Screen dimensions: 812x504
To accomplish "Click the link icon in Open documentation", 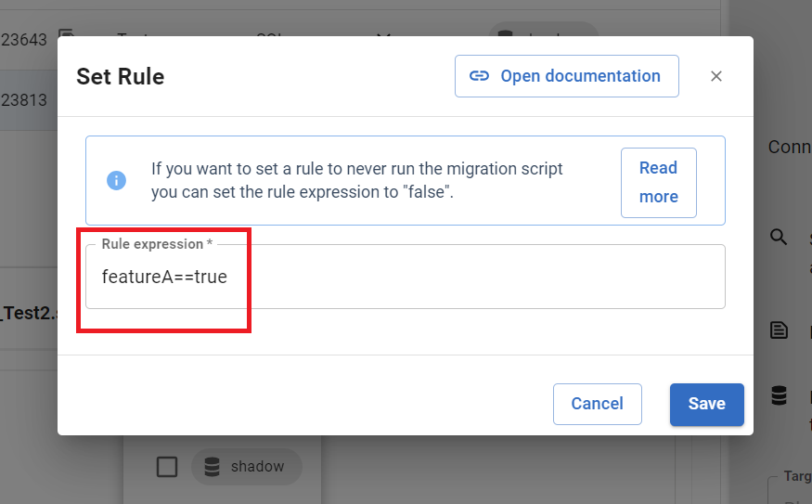I will point(479,76).
